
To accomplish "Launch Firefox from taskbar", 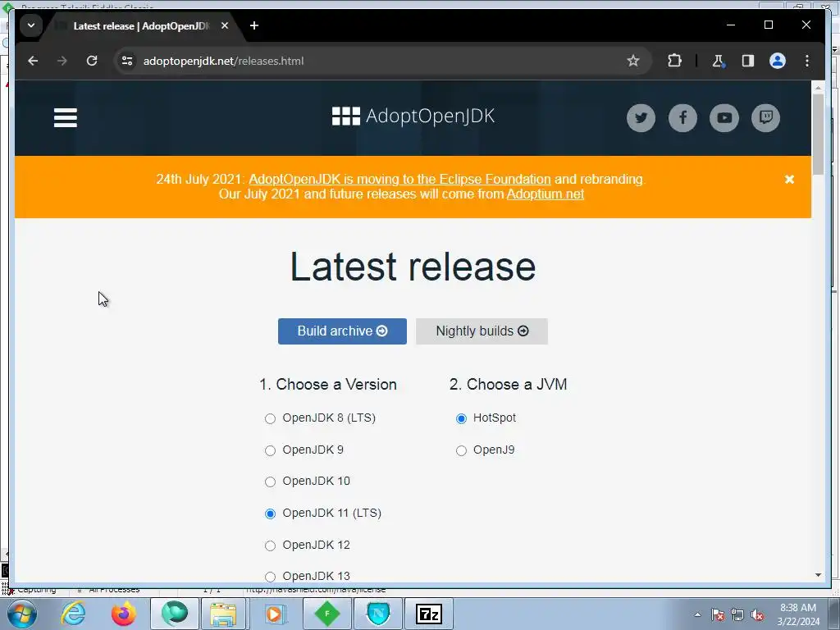I will click(x=124, y=614).
